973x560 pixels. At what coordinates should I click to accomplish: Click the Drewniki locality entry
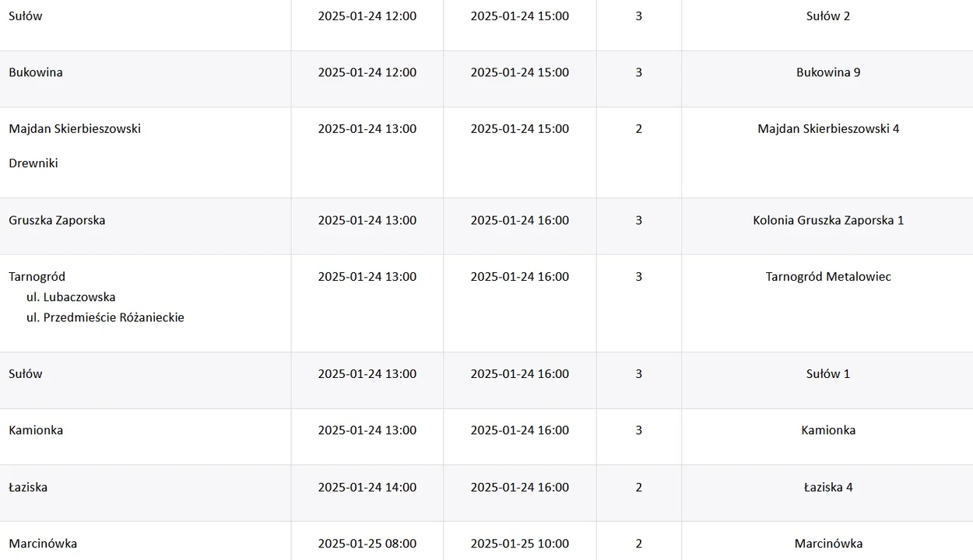coord(33,163)
